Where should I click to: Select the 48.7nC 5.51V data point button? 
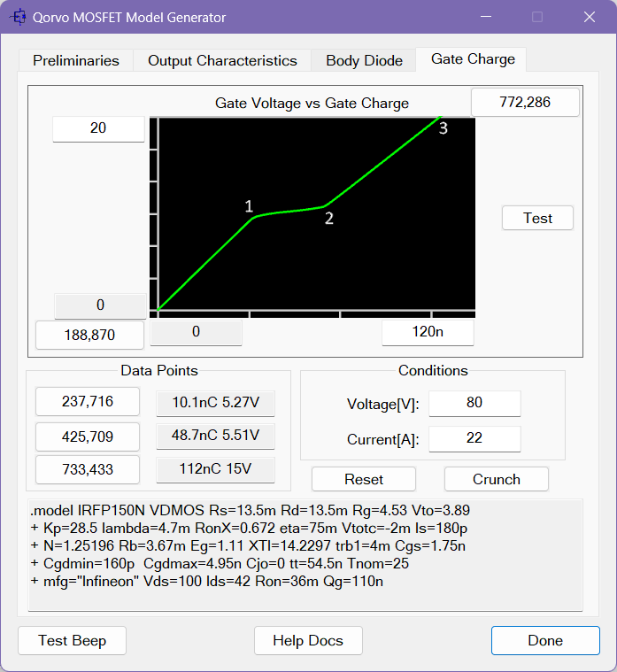(215, 436)
